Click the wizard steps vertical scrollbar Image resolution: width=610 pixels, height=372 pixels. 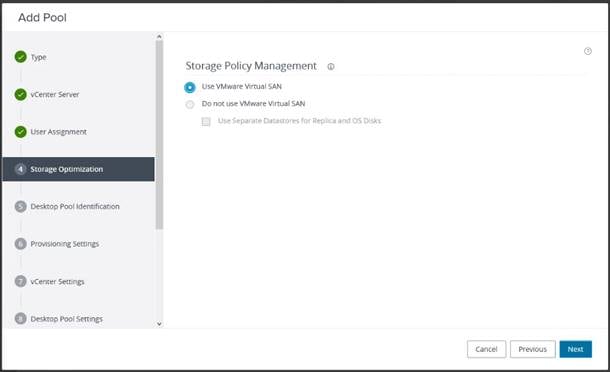[x=159, y=135]
